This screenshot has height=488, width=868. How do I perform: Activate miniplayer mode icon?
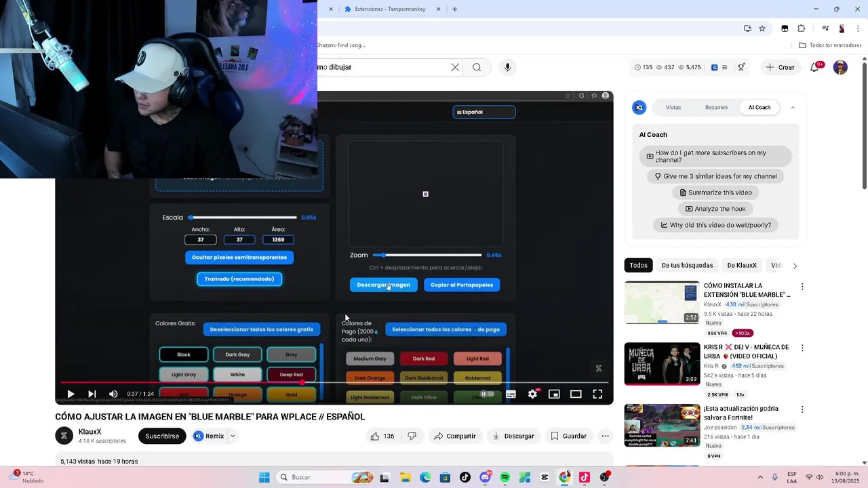tap(554, 394)
